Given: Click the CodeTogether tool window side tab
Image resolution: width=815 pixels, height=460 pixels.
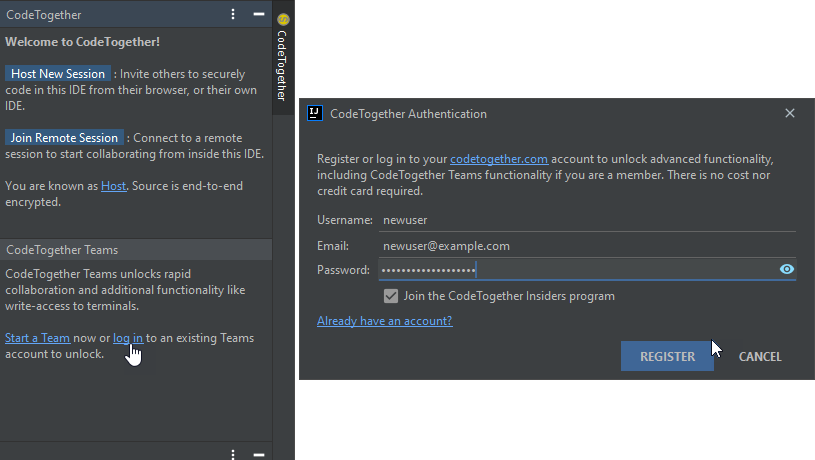Looking at the screenshot, I should (283, 58).
